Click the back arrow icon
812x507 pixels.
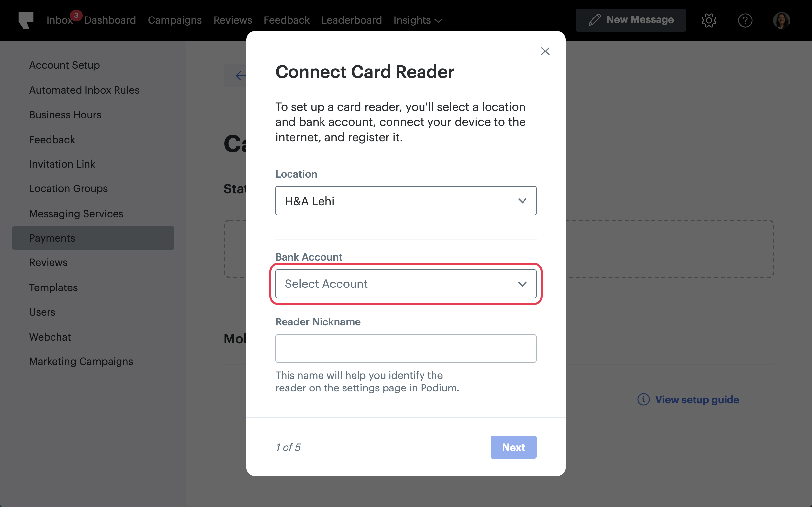click(x=240, y=76)
